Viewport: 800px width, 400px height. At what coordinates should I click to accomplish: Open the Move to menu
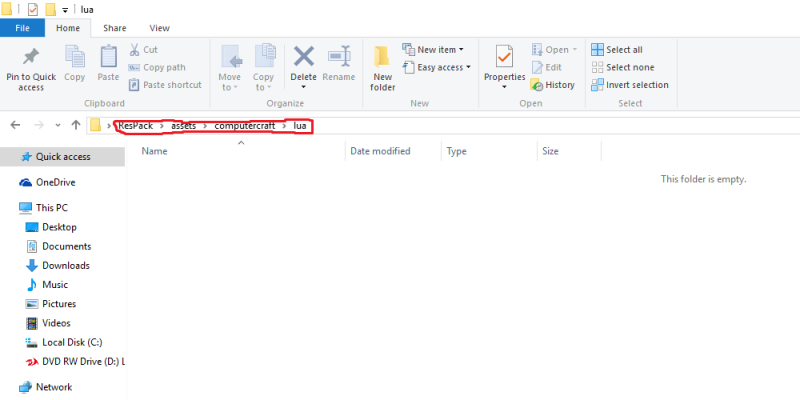[230, 68]
